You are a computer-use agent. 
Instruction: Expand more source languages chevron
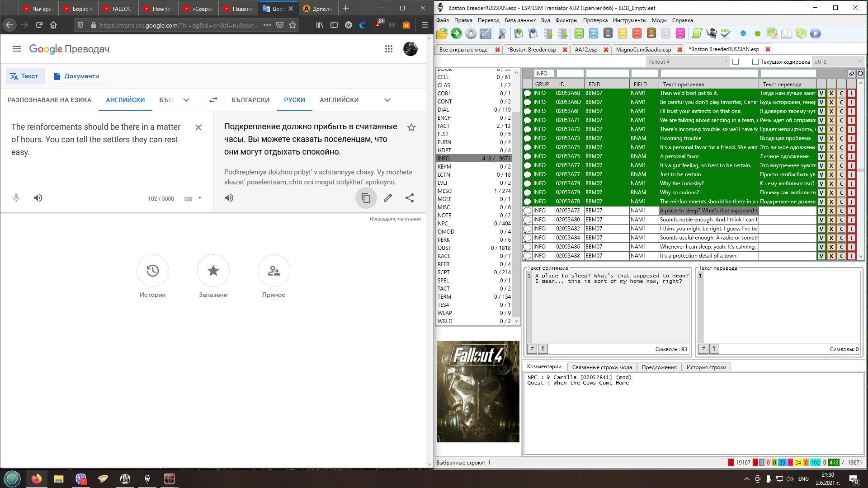(186, 100)
